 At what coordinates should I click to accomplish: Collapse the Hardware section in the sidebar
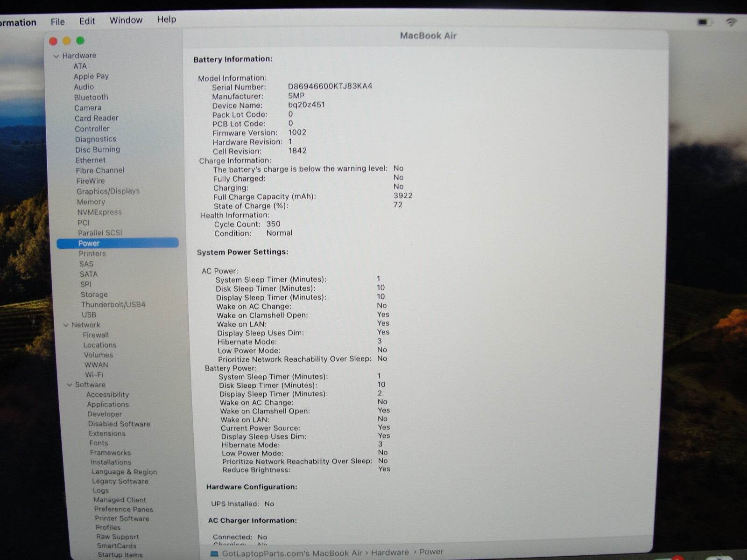(x=56, y=55)
